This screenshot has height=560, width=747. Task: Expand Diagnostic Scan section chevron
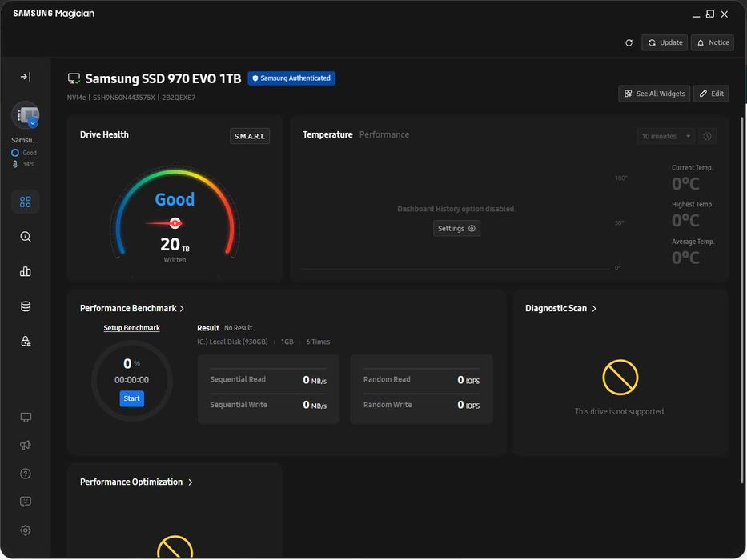pyautogui.click(x=594, y=309)
